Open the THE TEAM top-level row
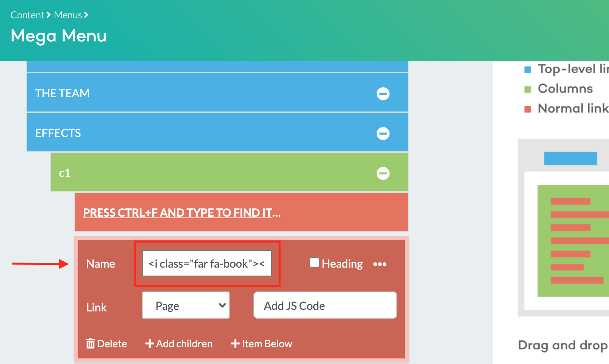Screen dimensions: 609x364 [x=218, y=93]
